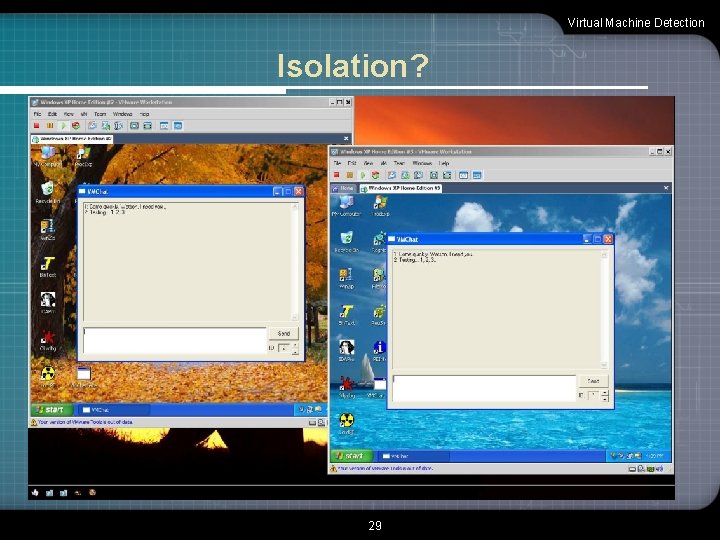Close the tab strip X in the #3 window
720x540 pixels.
[x=666, y=188]
